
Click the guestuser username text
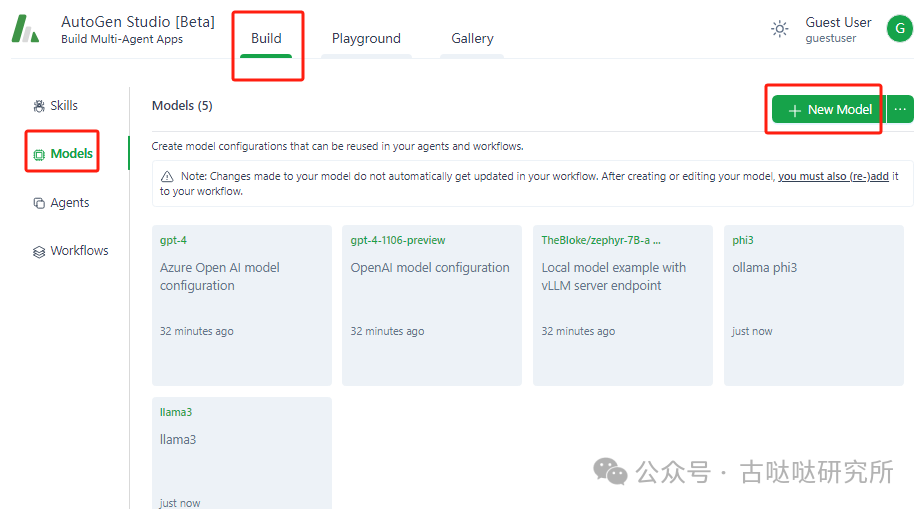(x=831, y=38)
